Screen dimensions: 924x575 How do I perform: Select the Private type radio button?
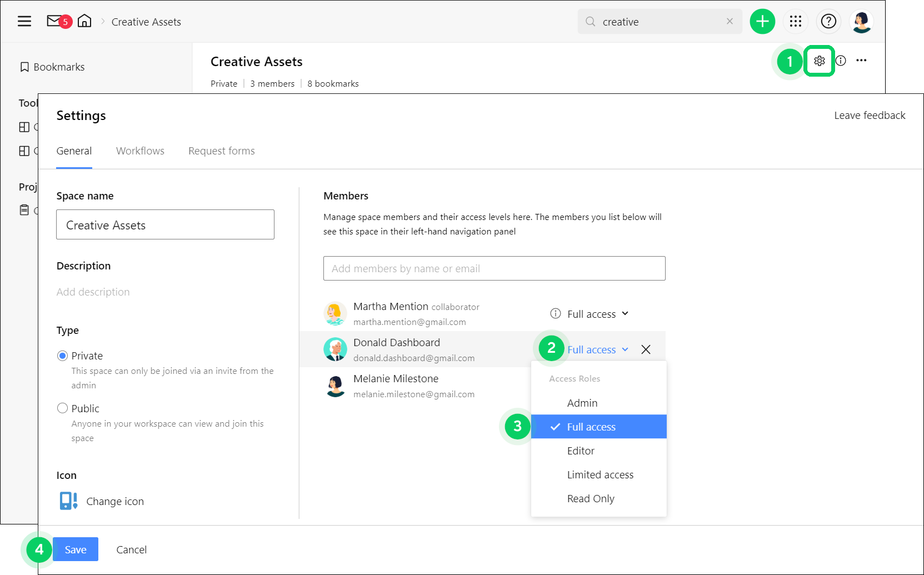[x=62, y=356]
